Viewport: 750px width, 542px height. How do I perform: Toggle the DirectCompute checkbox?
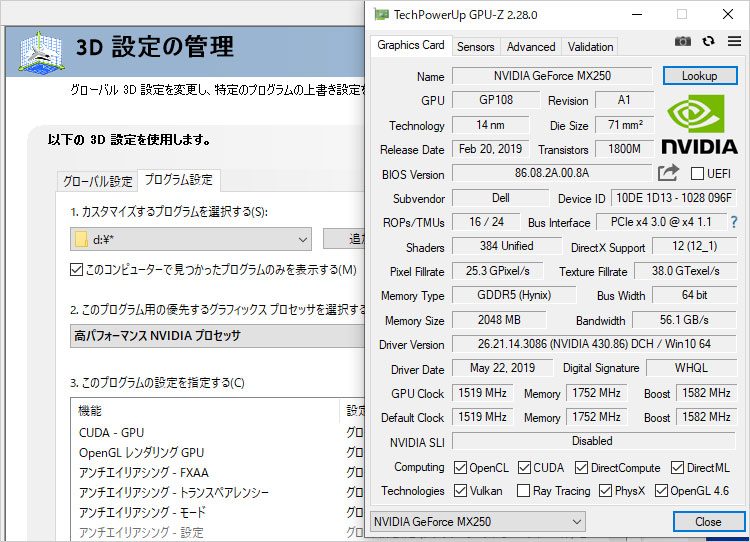(x=581, y=467)
